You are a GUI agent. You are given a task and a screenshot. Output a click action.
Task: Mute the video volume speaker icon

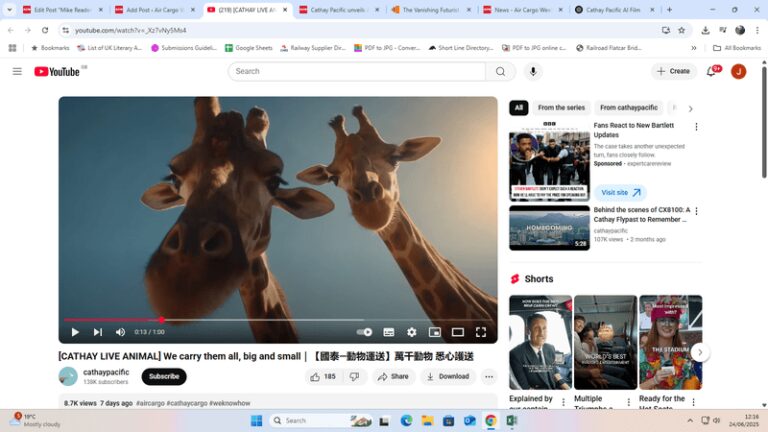coord(120,332)
